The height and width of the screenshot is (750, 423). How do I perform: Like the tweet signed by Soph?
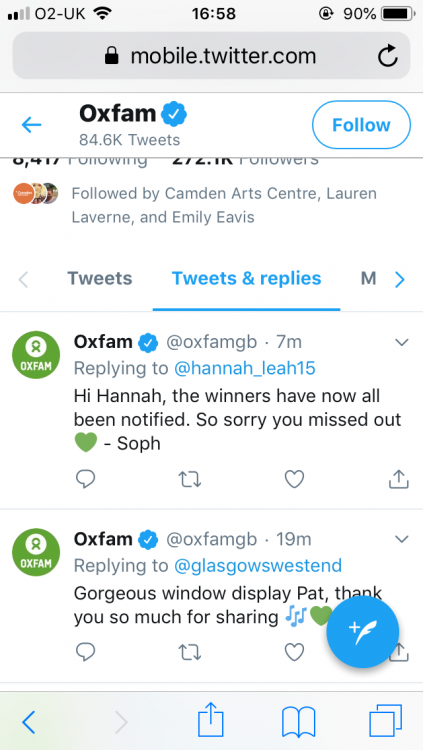(294, 479)
